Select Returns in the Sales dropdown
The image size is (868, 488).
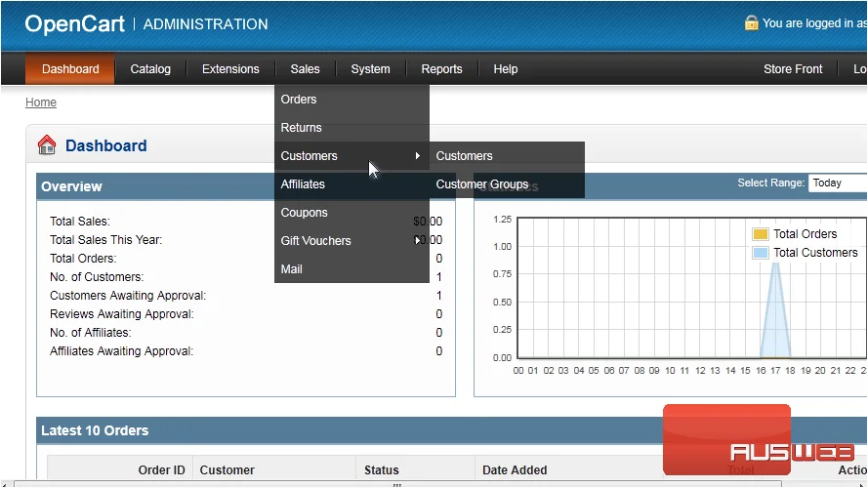pos(352,128)
